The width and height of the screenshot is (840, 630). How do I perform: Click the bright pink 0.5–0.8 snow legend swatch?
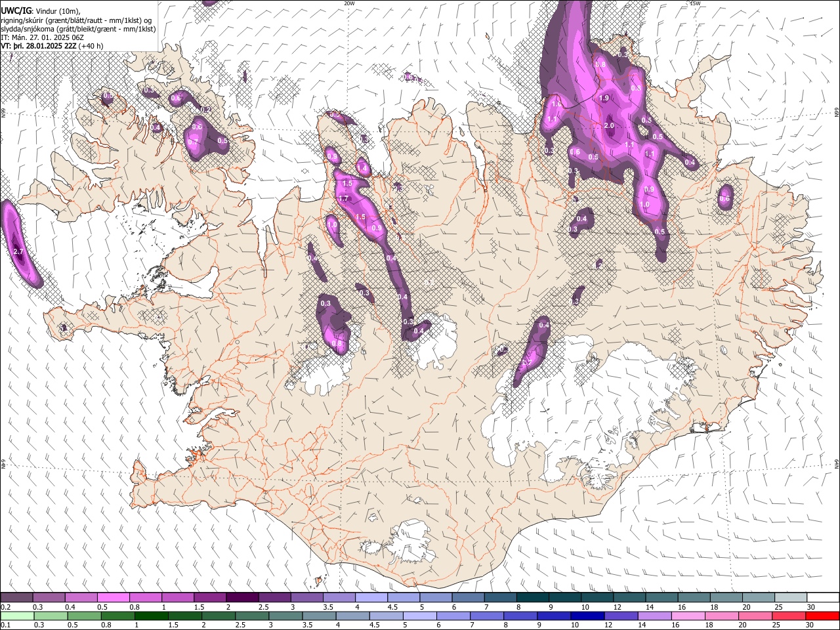coord(113,598)
